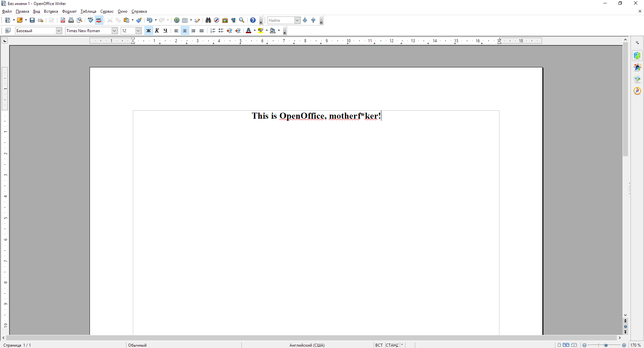Expand Times New Roman font dropdown
This screenshot has height=348, width=644.
[x=114, y=31]
